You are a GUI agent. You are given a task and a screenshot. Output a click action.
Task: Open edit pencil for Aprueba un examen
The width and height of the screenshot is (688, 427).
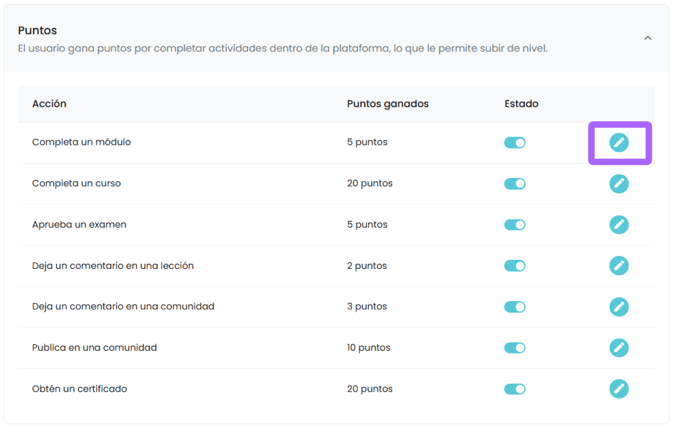pyautogui.click(x=619, y=225)
